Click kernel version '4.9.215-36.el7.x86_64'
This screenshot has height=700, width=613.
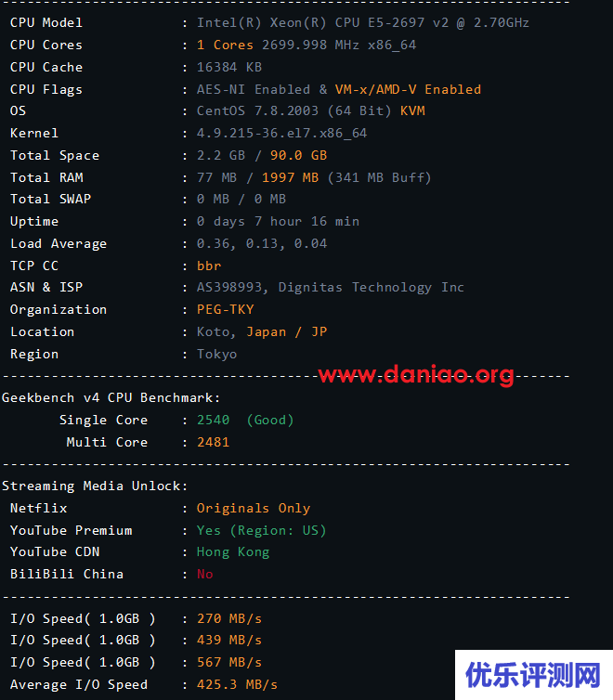point(281,133)
